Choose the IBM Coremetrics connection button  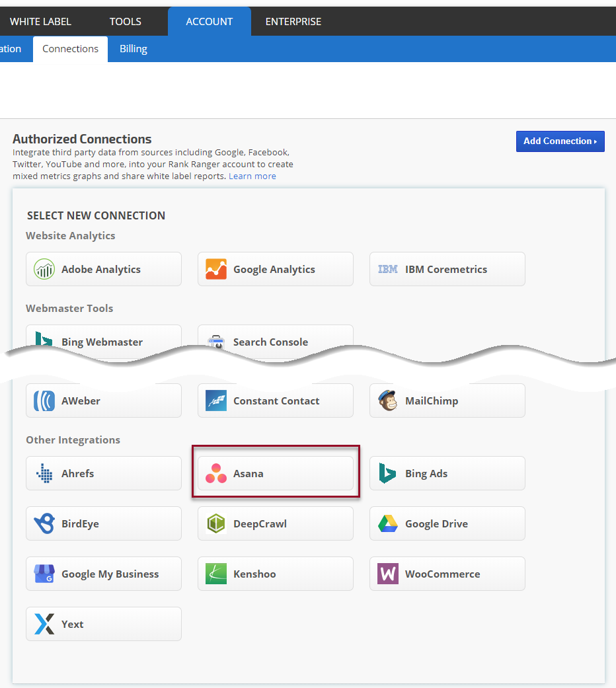[x=447, y=269]
